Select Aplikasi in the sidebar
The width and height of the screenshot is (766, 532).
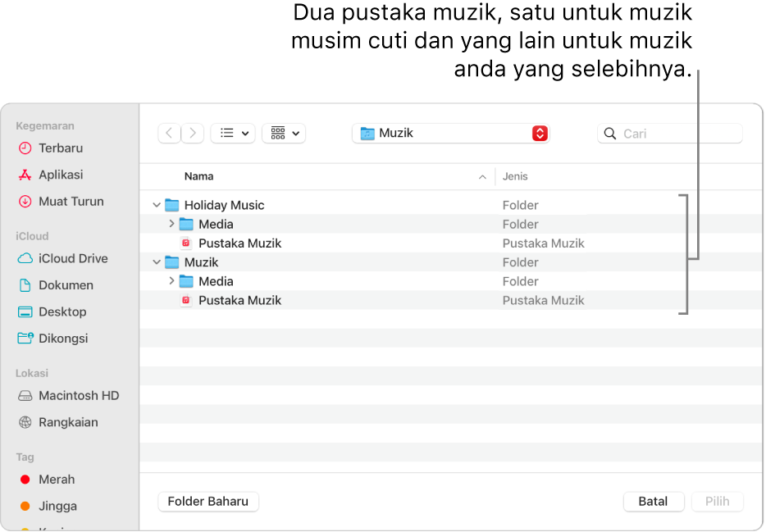pos(62,175)
